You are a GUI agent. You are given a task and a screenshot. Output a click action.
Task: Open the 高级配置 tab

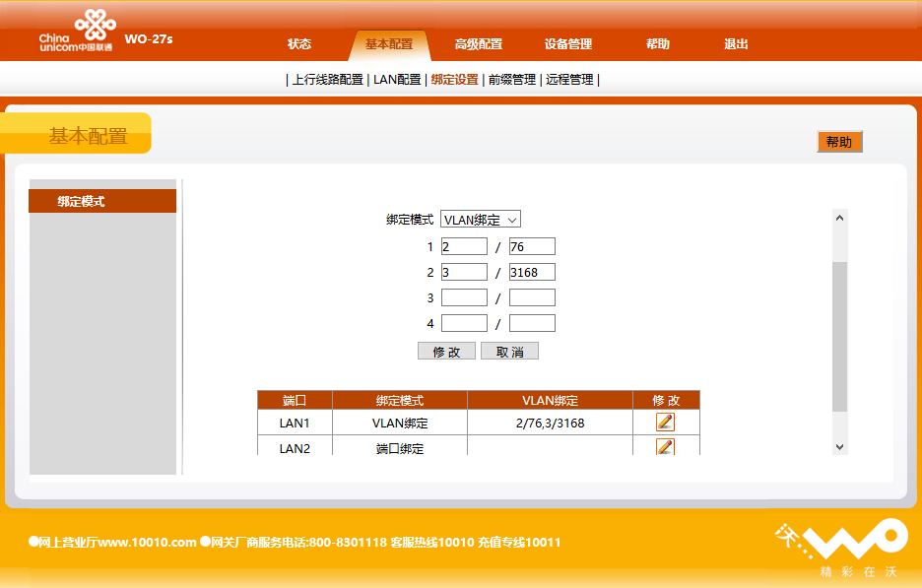click(478, 44)
